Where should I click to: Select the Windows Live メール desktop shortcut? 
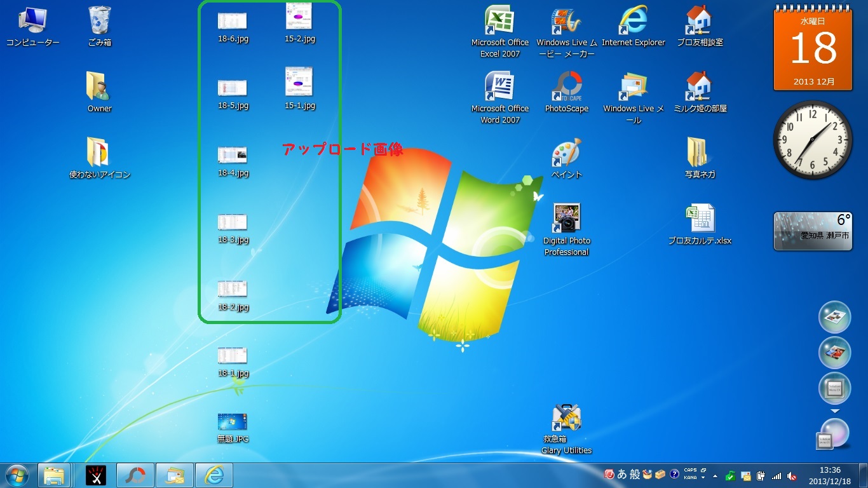(x=634, y=98)
